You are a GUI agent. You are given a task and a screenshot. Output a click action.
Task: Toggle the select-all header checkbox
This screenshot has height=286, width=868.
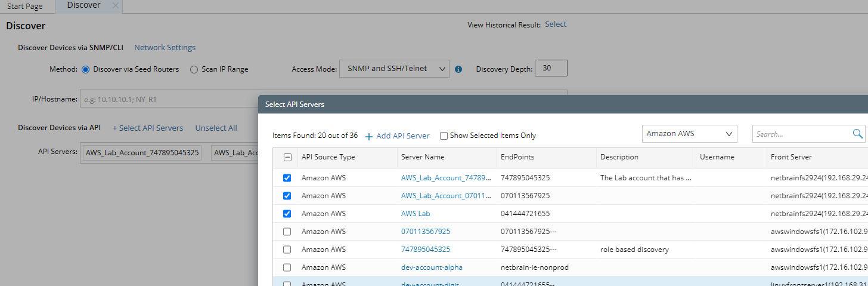click(287, 157)
